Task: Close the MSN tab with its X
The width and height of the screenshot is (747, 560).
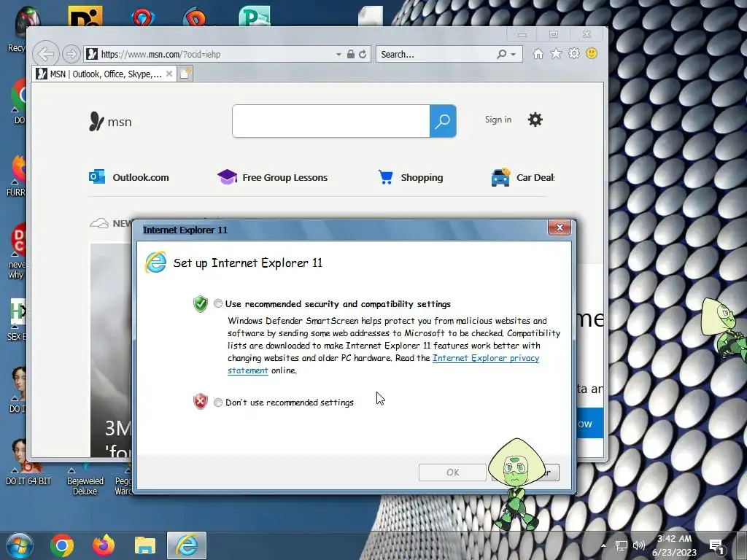Action: point(169,74)
